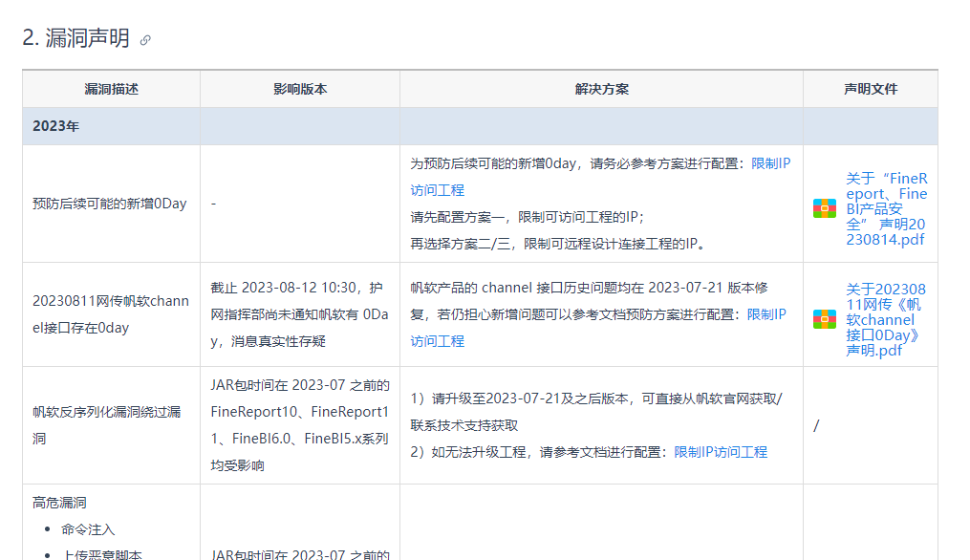Click the PDF file icon for FineReport安全声明20230814

tap(825, 208)
